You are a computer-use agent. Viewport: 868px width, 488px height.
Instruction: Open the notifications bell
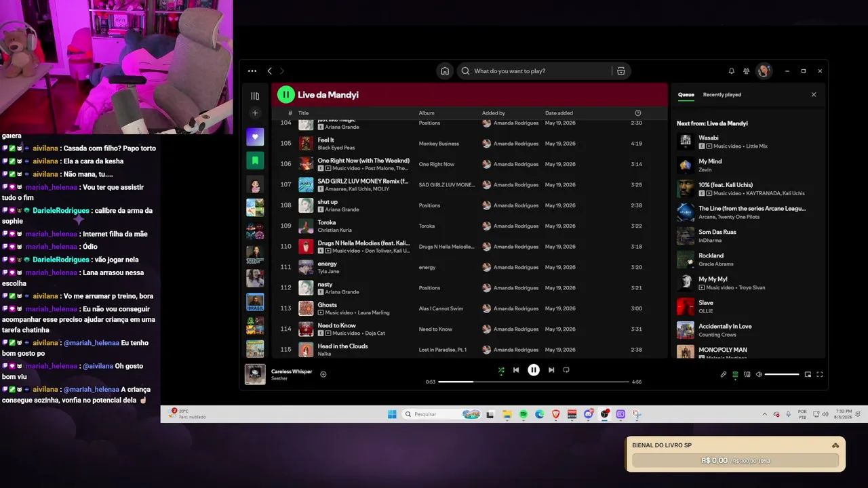[x=732, y=71]
